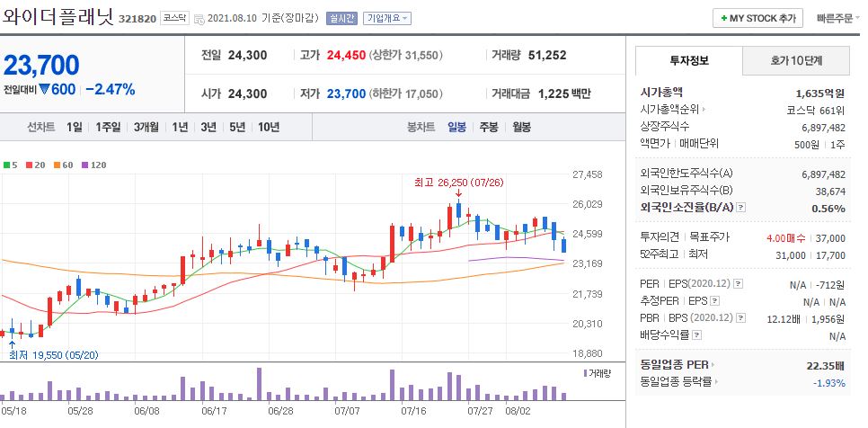Open the 동일업종 등락률 link

tap(678, 382)
